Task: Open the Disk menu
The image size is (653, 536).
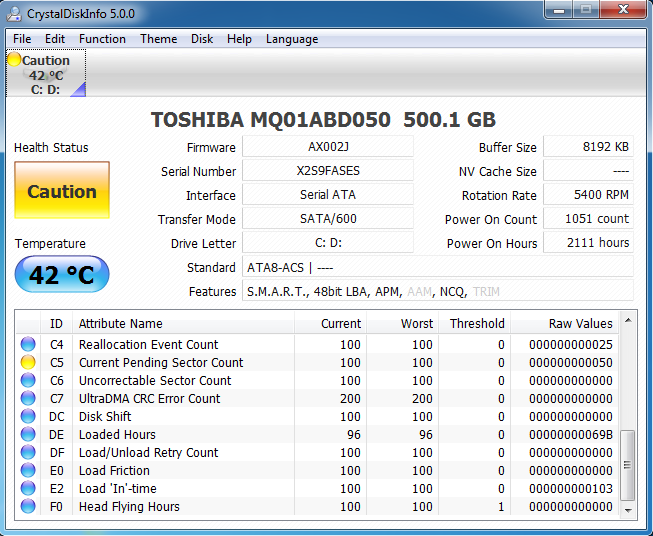Action: point(202,39)
